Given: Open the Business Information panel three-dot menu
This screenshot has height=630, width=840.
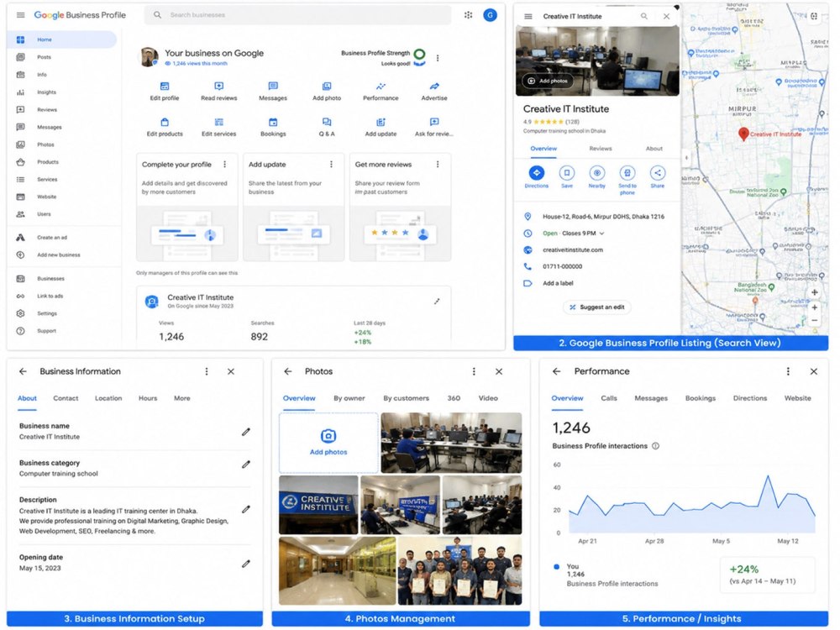Looking at the screenshot, I should coord(207,371).
